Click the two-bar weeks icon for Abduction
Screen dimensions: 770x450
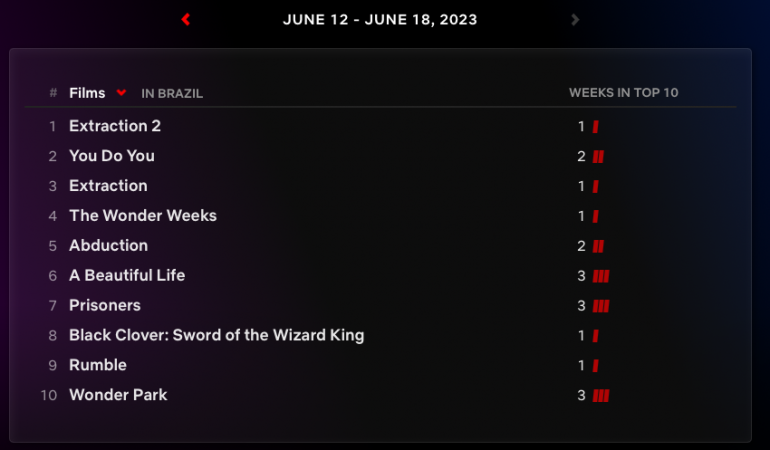point(598,246)
